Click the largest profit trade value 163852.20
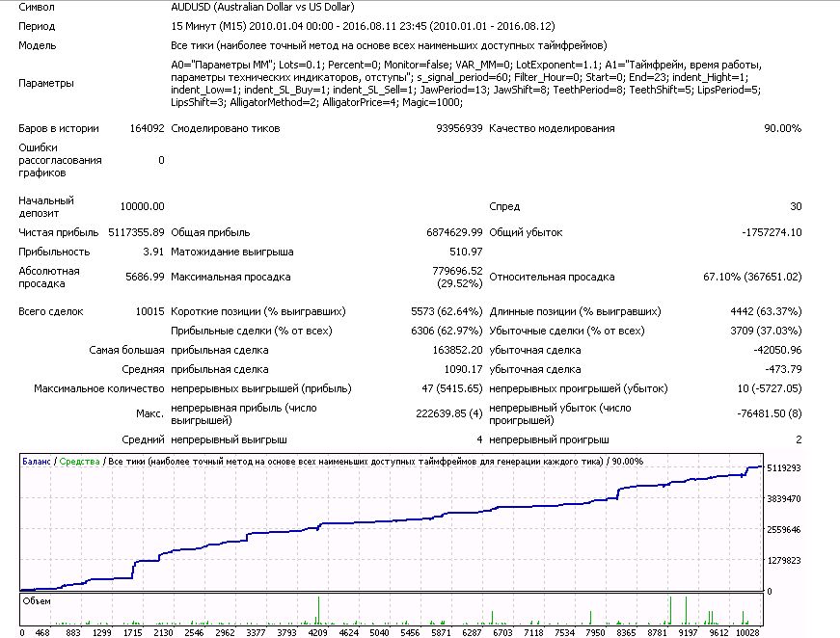The width and height of the screenshot is (840, 638). point(457,350)
